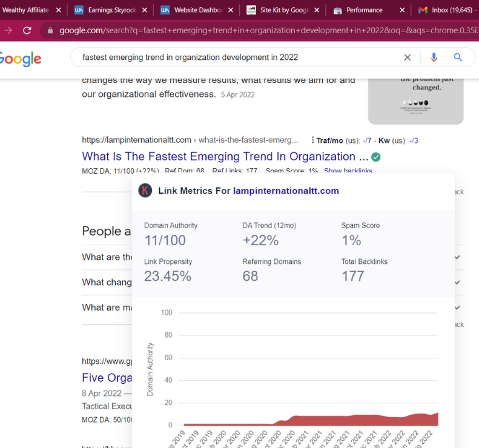Click the 'People a' section heading
This screenshot has width=479, height=448.
(107, 231)
